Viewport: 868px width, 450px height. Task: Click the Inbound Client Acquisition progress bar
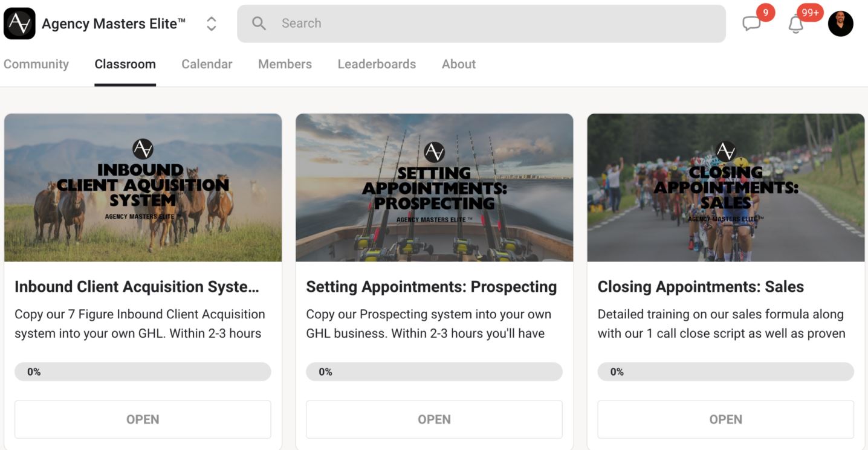tap(143, 372)
